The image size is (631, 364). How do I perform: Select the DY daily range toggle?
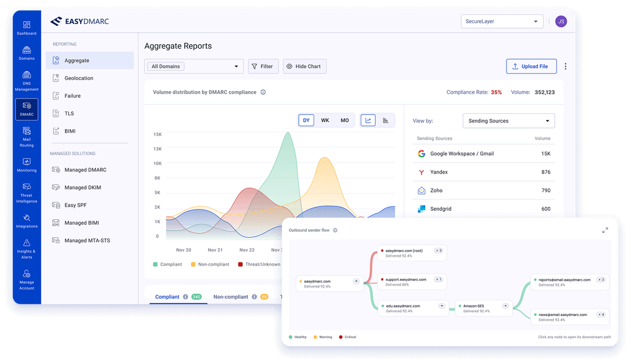[306, 120]
